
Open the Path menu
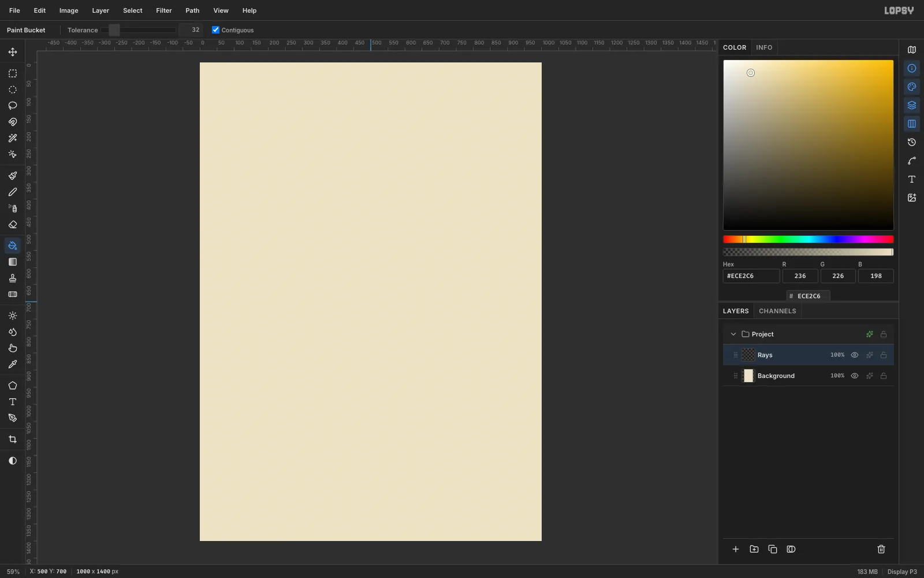192,10
